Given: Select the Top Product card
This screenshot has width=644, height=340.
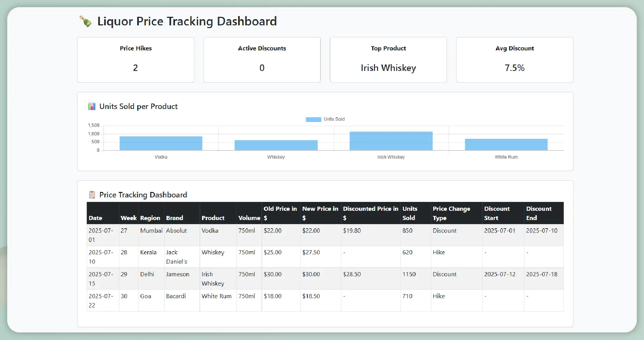Looking at the screenshot, I should 388,60.
